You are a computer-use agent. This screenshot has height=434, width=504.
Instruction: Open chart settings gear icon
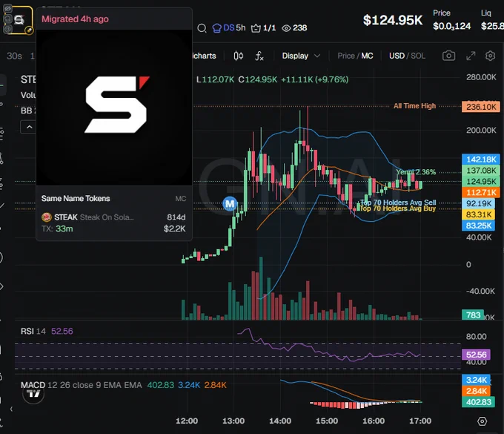[x=490, y=56]
